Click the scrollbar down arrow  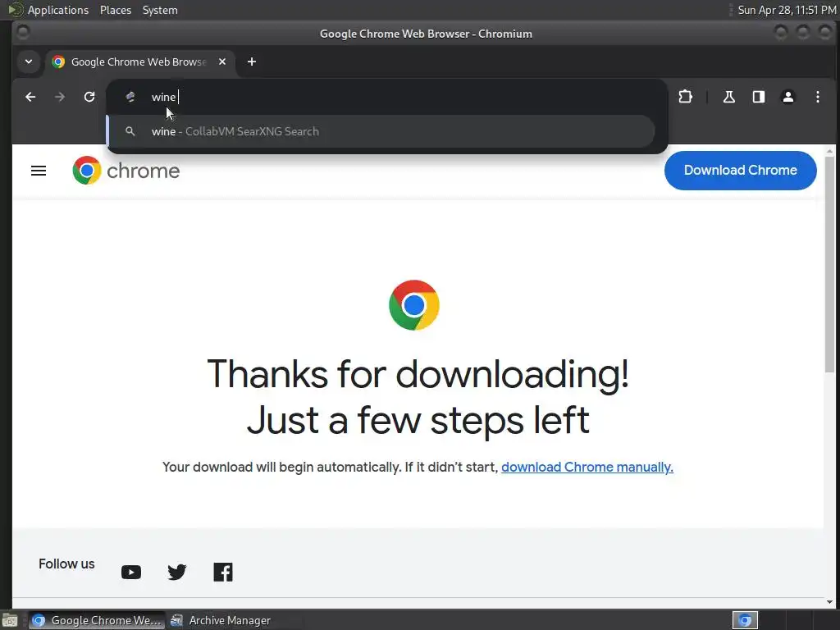[x=829, y=602]
